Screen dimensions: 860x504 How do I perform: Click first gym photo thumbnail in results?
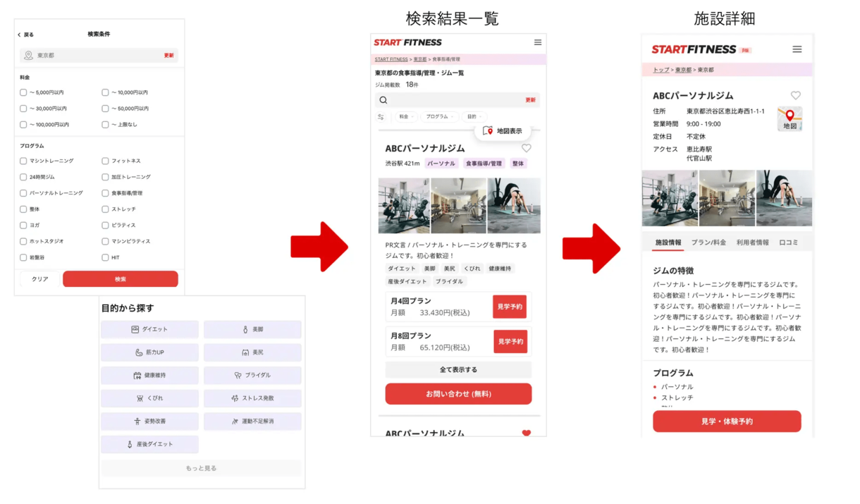(404, 205)
